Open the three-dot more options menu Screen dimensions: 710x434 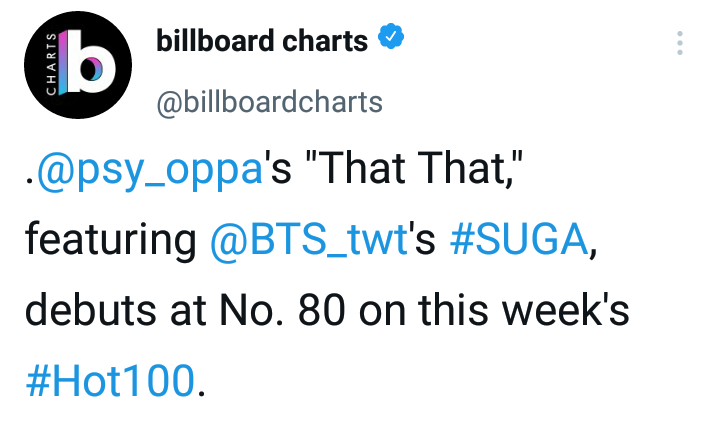(x=680, y=43)
